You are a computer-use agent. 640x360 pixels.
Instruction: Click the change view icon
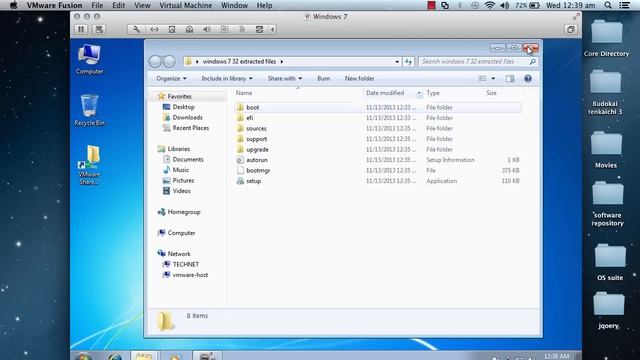[x=482, y=78]
